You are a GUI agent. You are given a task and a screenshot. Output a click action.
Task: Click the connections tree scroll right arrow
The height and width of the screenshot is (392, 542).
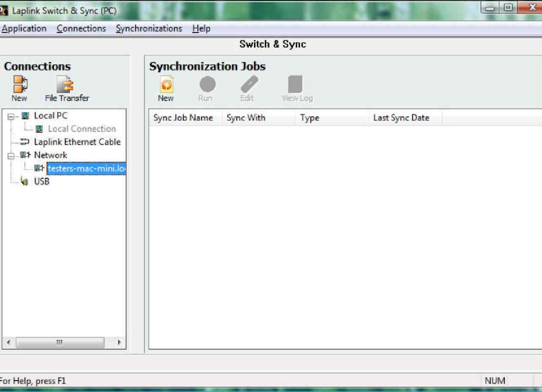point(119,342)
